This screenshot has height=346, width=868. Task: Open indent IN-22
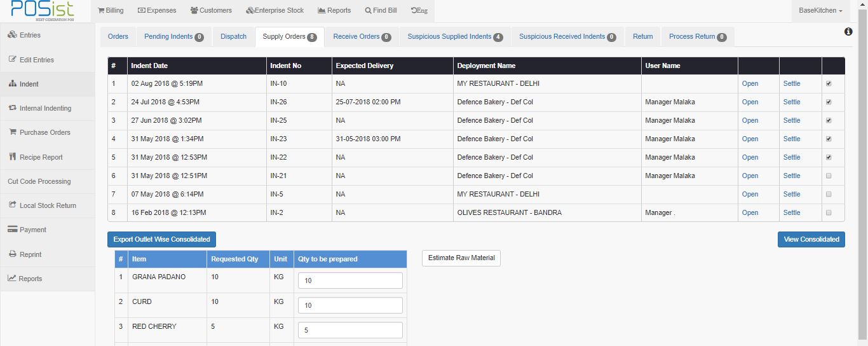click(750, 157)
